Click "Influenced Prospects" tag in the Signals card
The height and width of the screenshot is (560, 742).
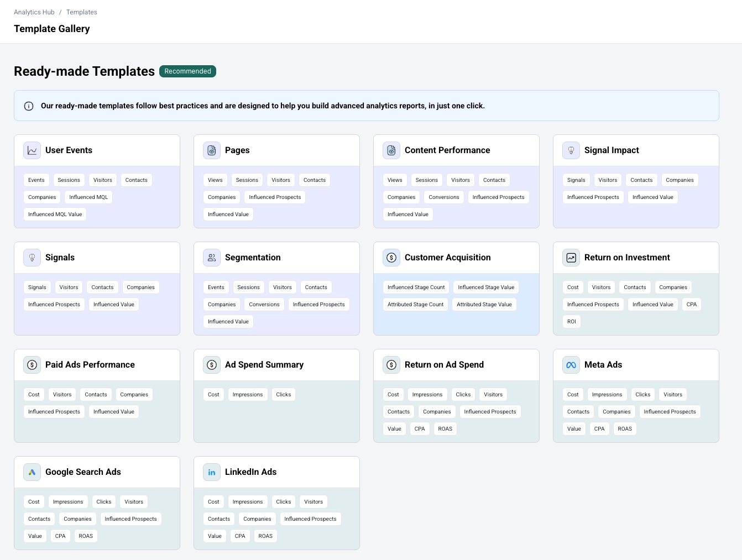[x=54, y=305]
